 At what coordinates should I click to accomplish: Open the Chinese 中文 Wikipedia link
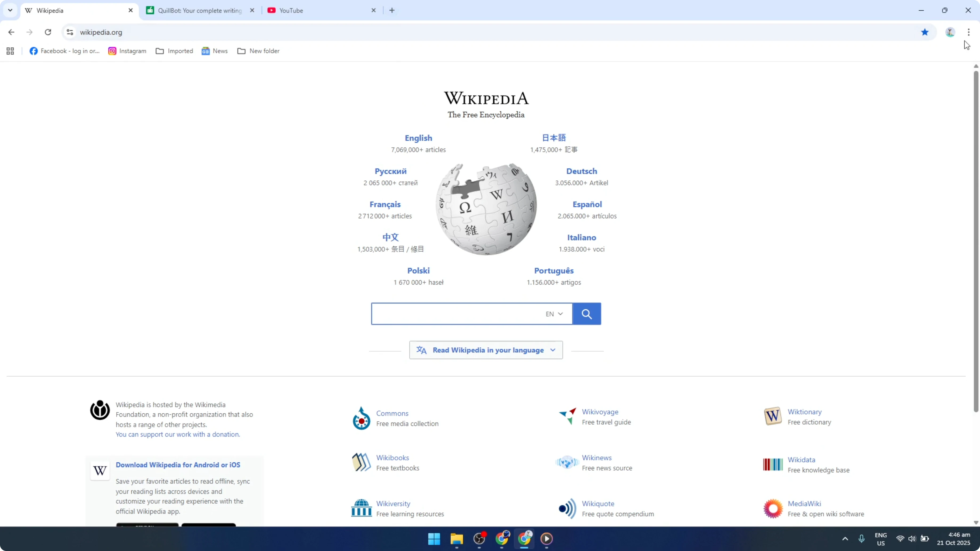[x=390, y=237]
